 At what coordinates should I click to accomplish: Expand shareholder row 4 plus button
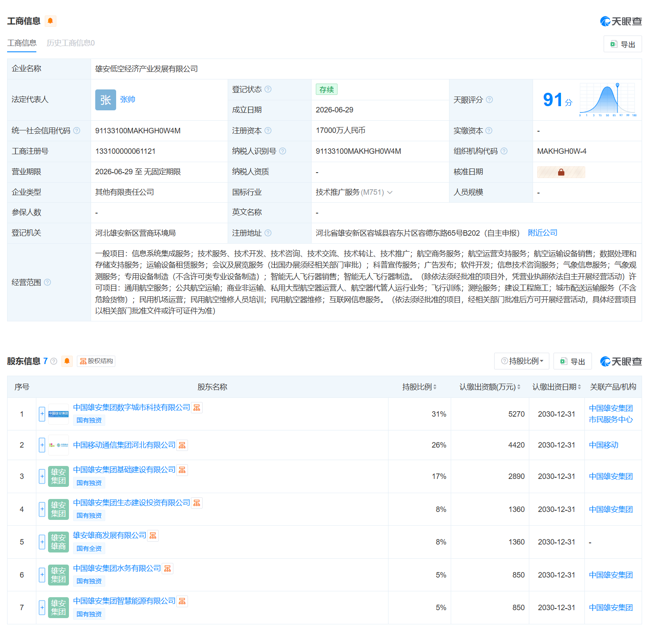click(x=42, y=509)
